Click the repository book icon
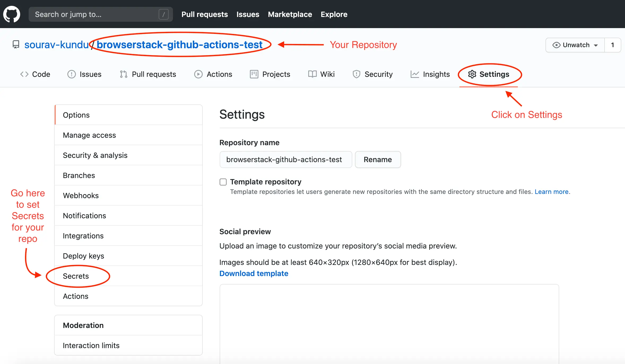The width and height of the screenshot is (625, 364). [16, 45]
